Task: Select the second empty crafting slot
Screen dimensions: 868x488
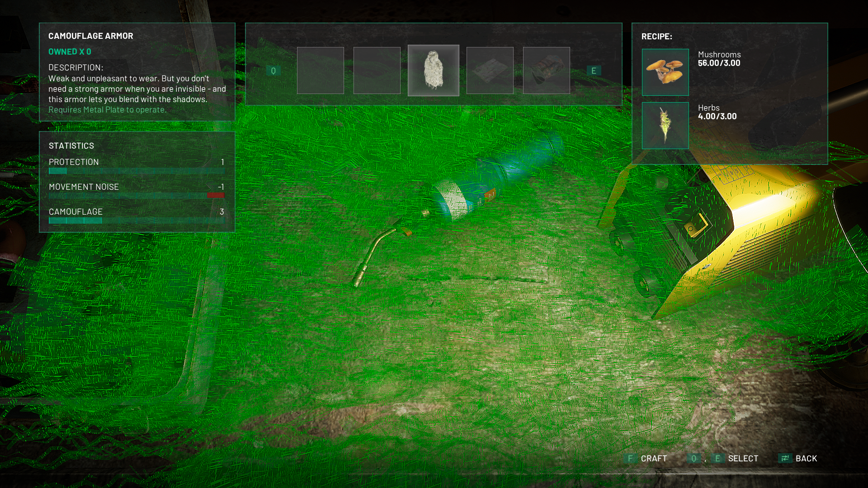Action: (377, 70)
